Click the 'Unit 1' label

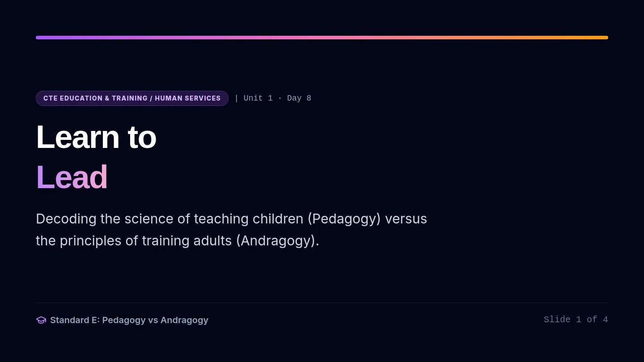pyautogui.click(x=258, y=98)
